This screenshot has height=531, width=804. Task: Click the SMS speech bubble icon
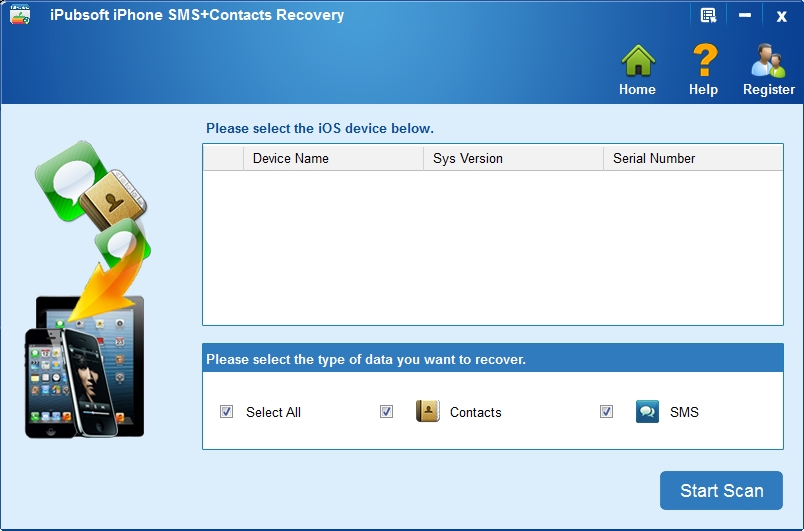(647, 411)
